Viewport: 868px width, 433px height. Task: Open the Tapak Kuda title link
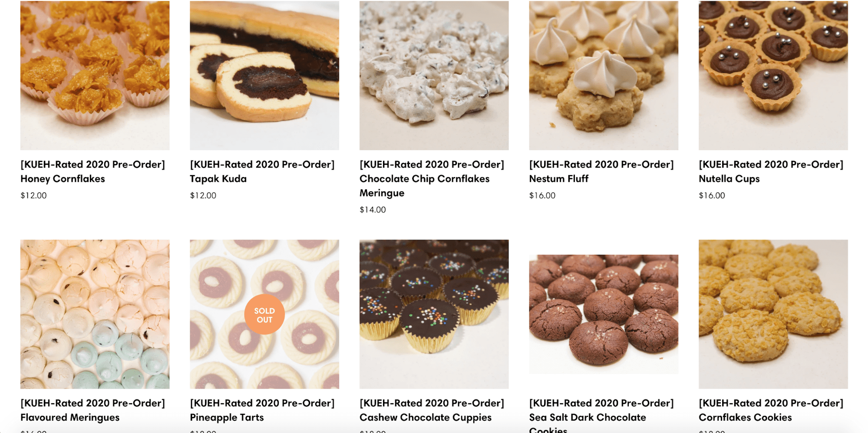coord(262,171)
